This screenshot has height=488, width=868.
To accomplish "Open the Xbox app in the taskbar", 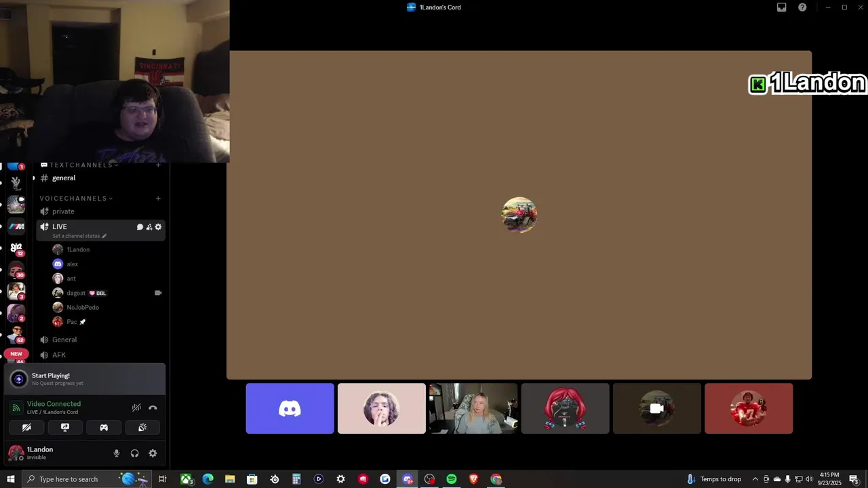I will (186, 479).
